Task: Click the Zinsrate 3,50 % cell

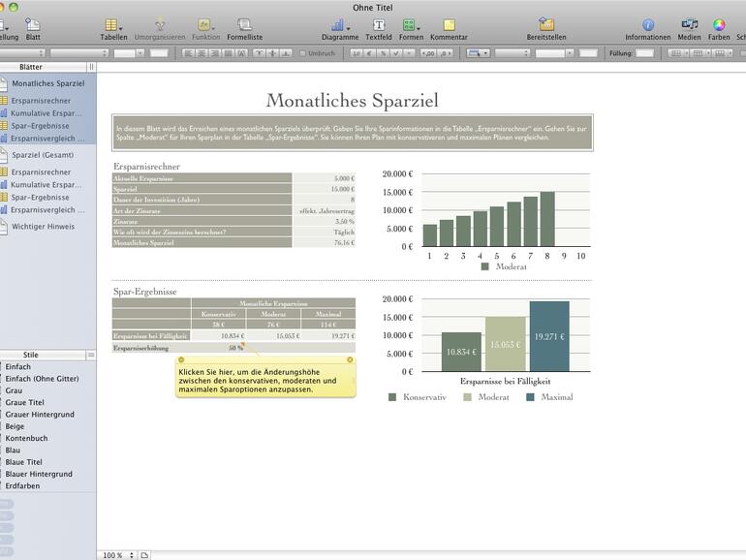Action: tap(324, 221)
